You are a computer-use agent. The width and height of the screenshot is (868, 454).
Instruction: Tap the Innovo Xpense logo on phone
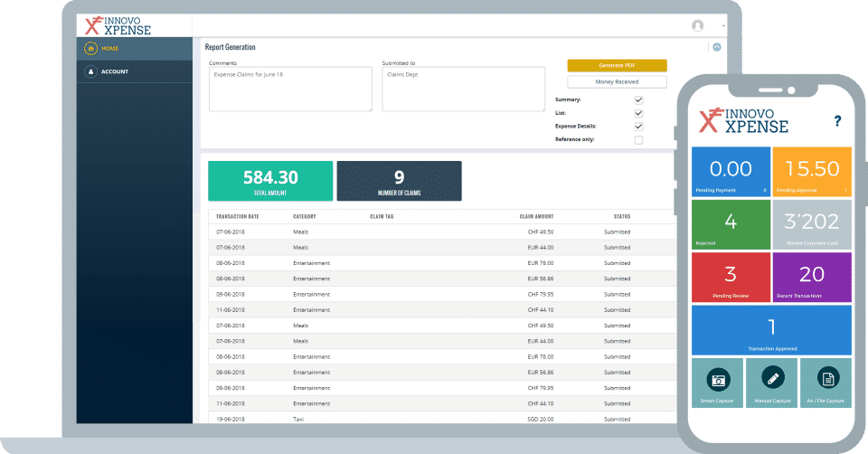click(x=743, y=120)
